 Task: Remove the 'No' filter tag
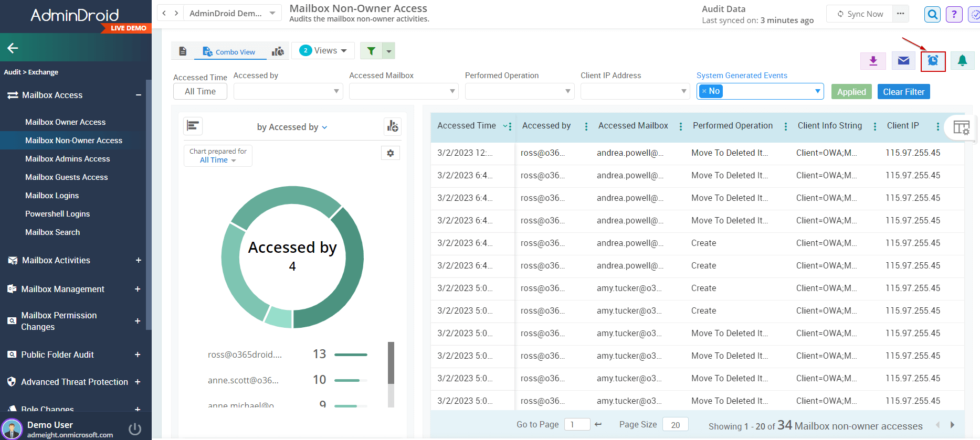click(704, 91)
